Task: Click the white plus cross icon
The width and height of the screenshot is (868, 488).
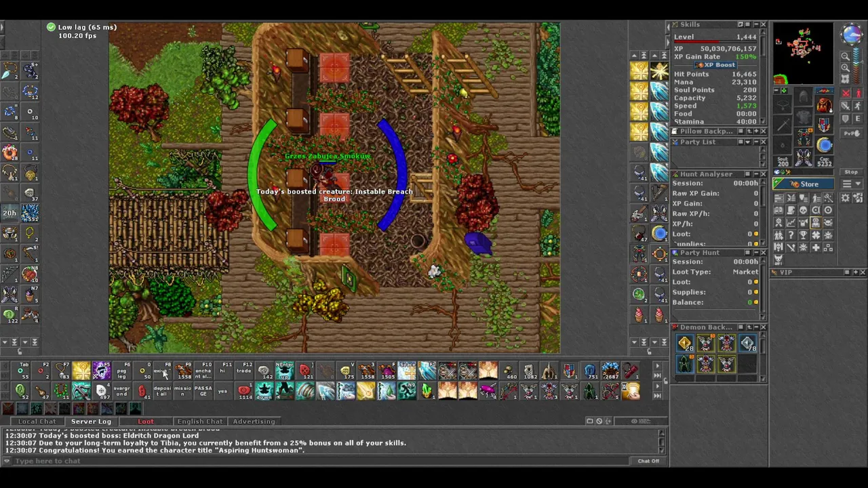Action: click(x=816, y=247)
